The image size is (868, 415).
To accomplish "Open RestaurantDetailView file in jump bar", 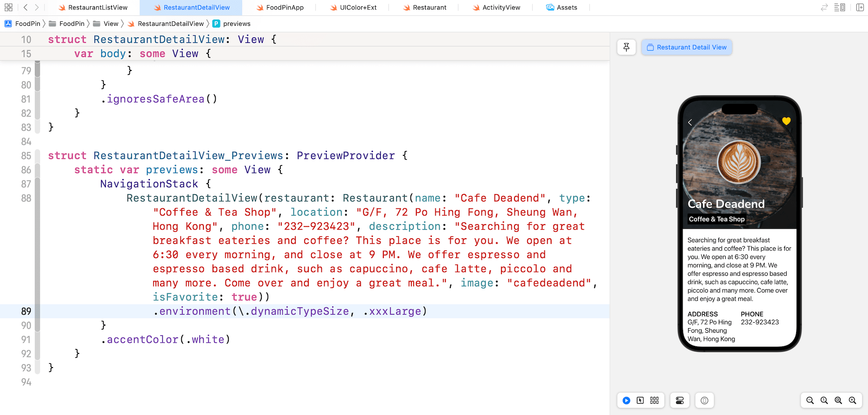I will tap(166, 24).
